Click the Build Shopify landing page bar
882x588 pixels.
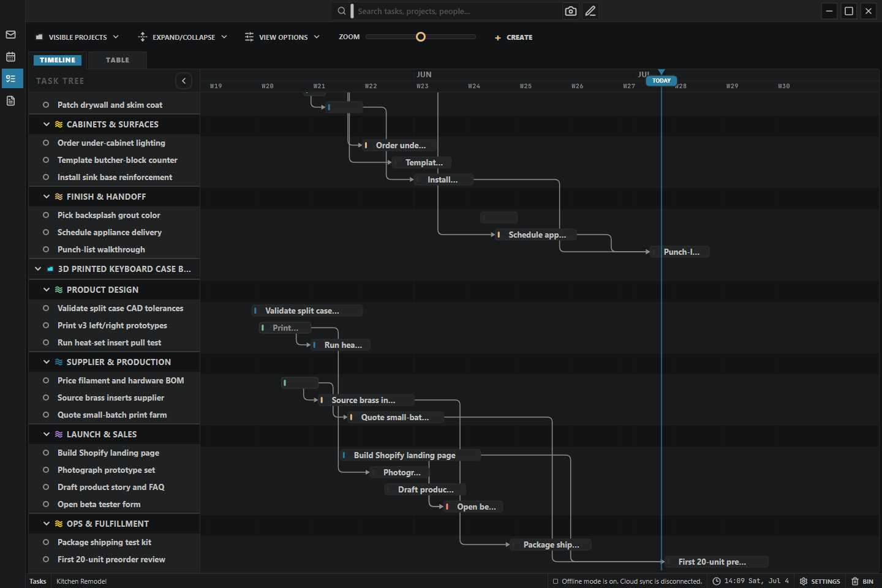[410, 455]
